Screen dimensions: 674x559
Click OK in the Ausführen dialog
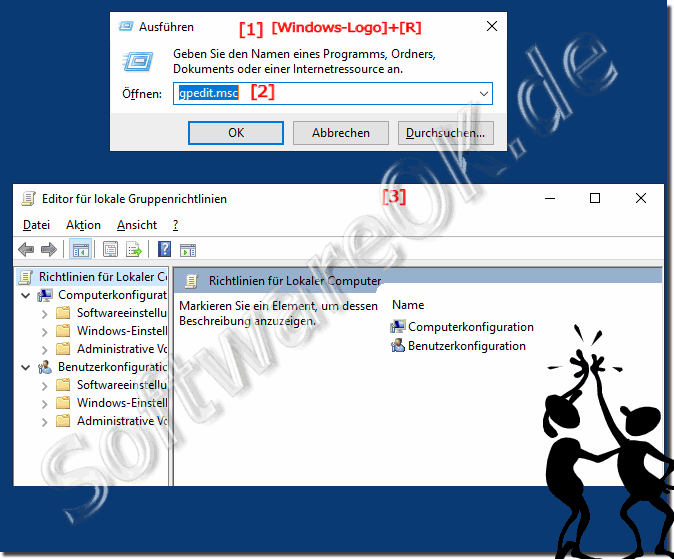[236, 133]
